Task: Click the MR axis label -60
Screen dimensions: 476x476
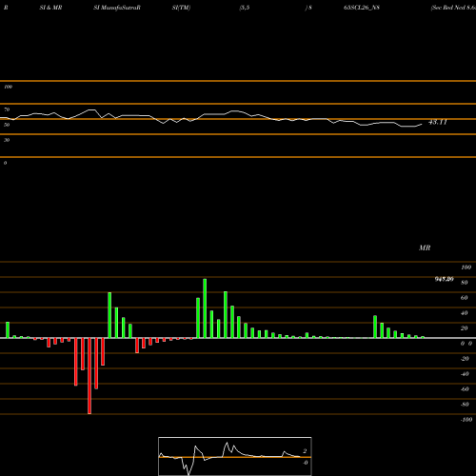Action: coord(465,389)
